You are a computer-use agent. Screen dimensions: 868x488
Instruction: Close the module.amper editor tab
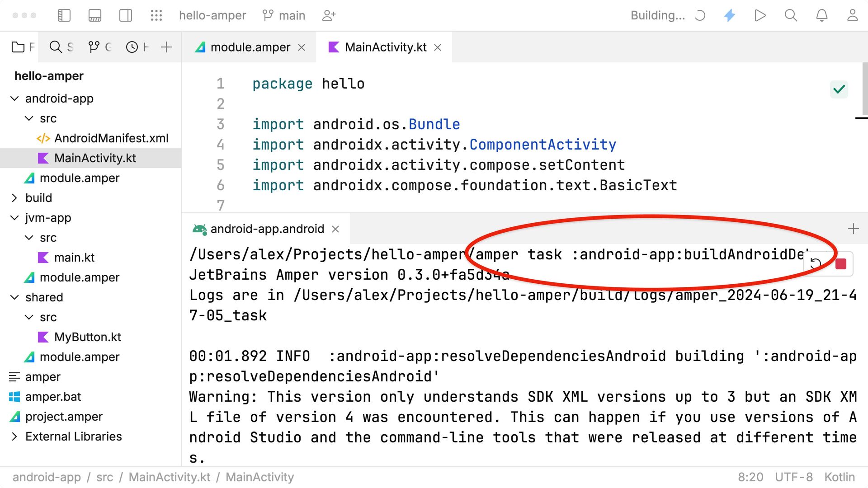pos(302,47)
